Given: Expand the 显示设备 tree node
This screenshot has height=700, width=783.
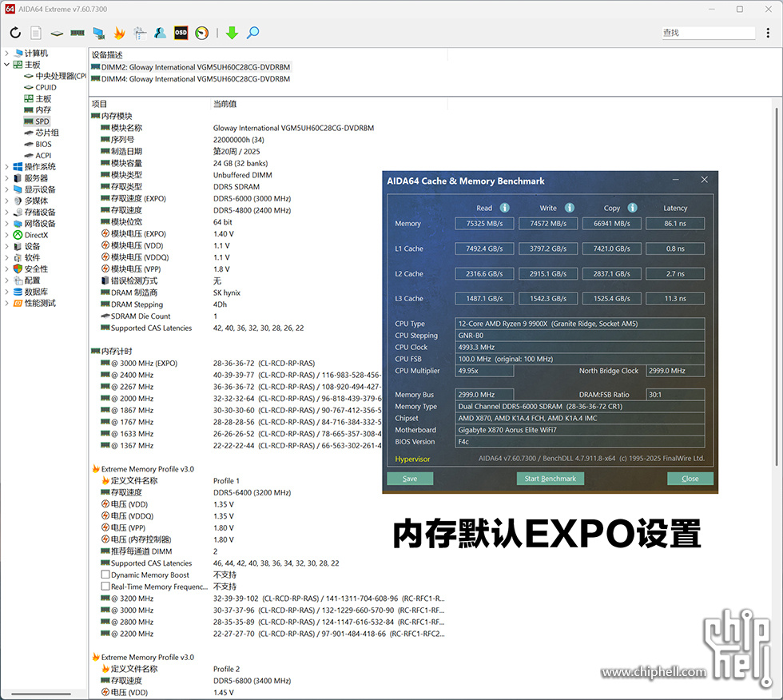Looking at the screenshot, I should coord(6,189).
